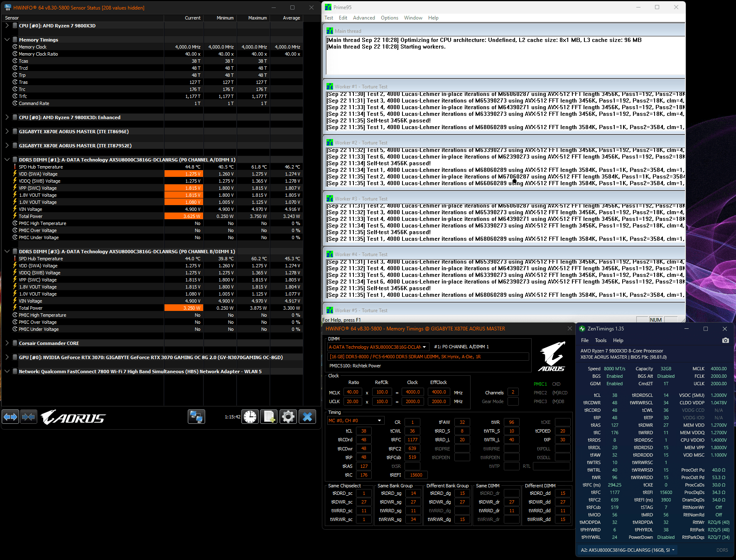736x560 pixels.
Task: Close sensors with the blue X toolbar icon
Action: [307, 416]
